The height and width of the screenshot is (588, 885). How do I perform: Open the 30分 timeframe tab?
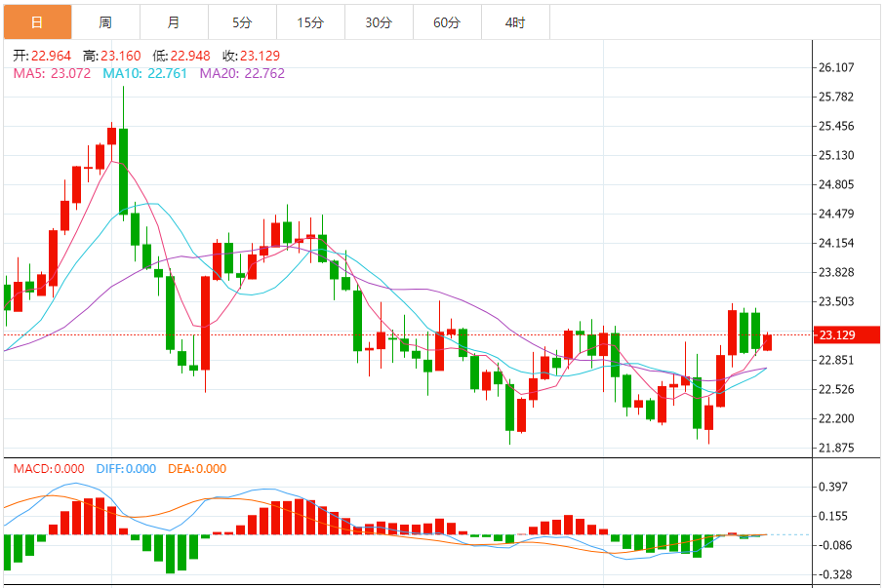(379, 22)
